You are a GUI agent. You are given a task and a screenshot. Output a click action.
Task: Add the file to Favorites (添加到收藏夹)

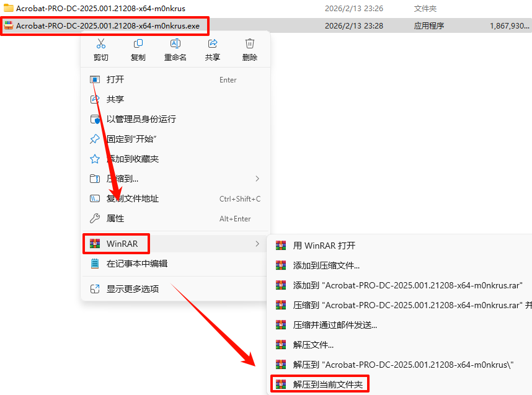[x=175, y=159]
